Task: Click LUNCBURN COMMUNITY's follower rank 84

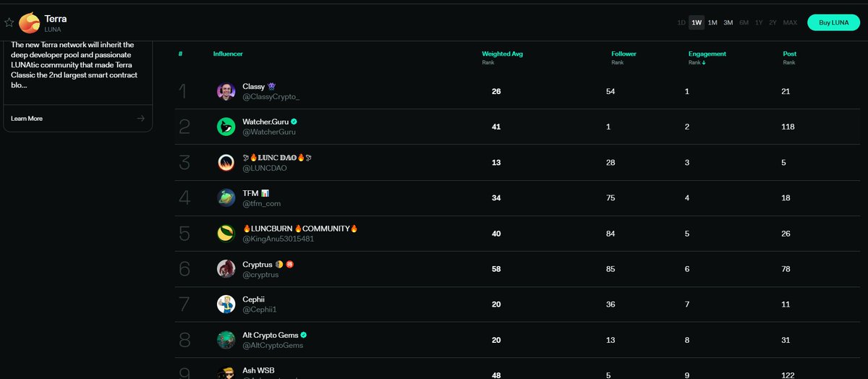Action: pos(610,233)
